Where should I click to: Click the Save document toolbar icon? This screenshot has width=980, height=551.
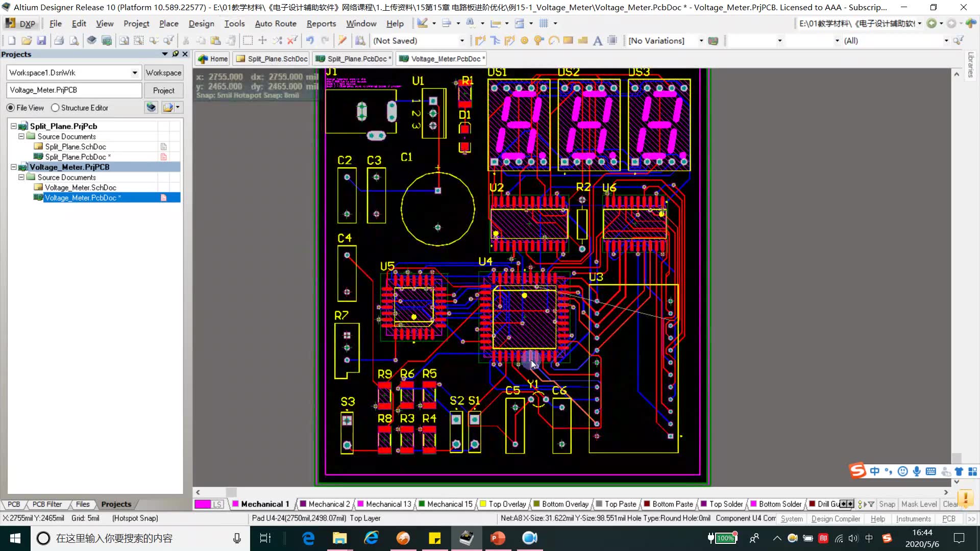pos(42,41)
